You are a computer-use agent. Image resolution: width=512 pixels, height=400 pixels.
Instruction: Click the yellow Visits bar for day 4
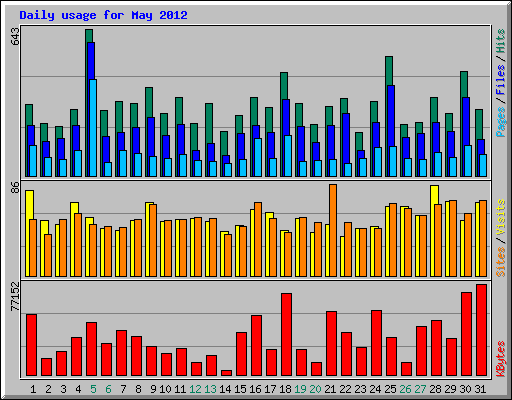[x=74, y=208]
